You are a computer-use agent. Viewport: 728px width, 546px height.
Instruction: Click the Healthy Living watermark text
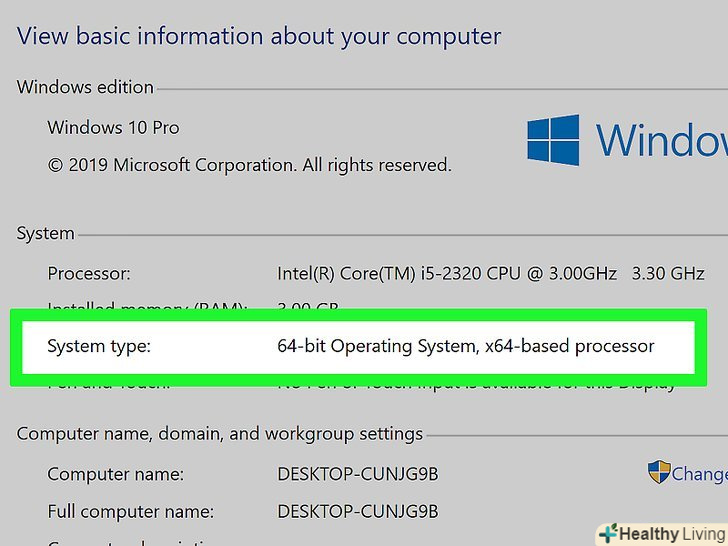coord(667,534)
